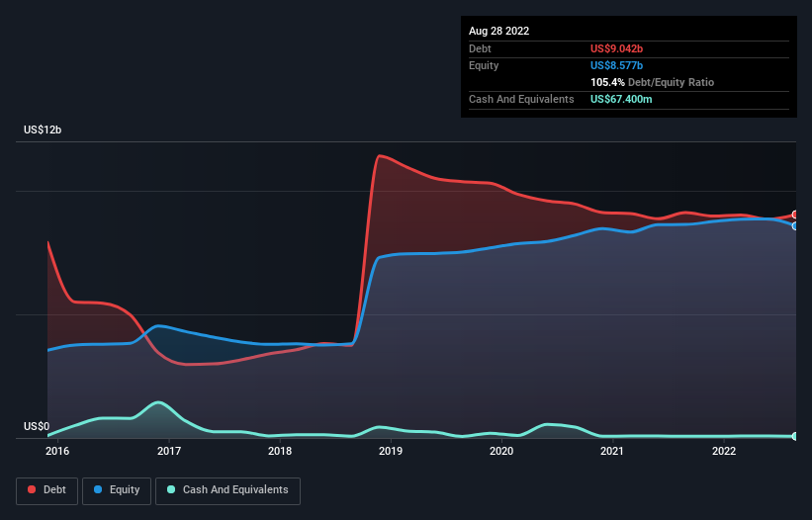Screen dimensions: 812x520
Task: Click the 2019 x-axis label
Action: tap(391, 451)
